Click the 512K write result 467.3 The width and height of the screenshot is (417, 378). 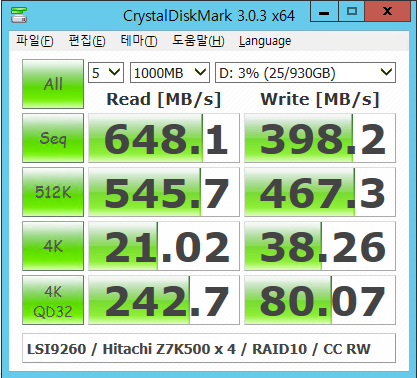320,192
